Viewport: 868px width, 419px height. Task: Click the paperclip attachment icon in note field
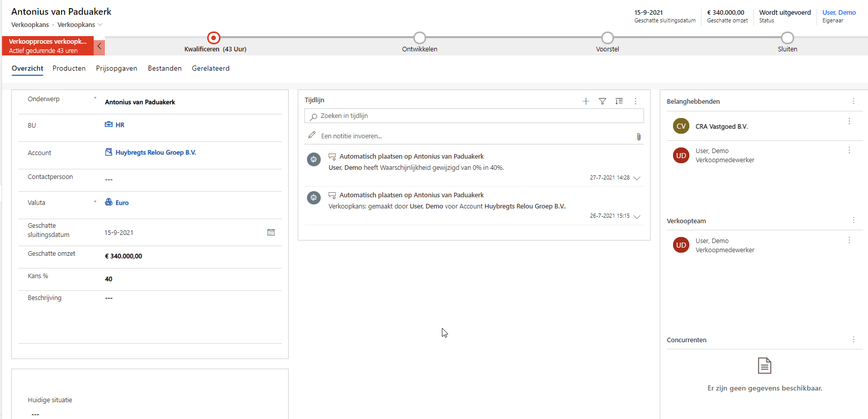pos(638,136)
